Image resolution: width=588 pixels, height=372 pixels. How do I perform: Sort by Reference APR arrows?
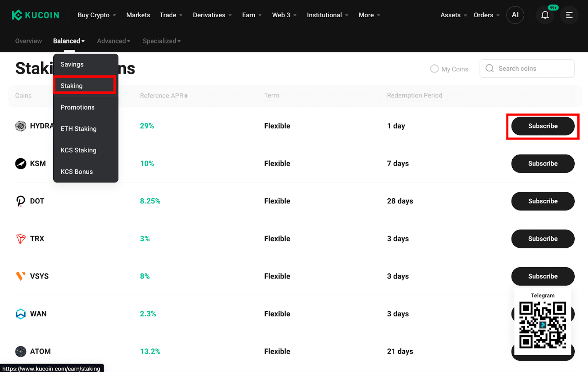point(186,96)
